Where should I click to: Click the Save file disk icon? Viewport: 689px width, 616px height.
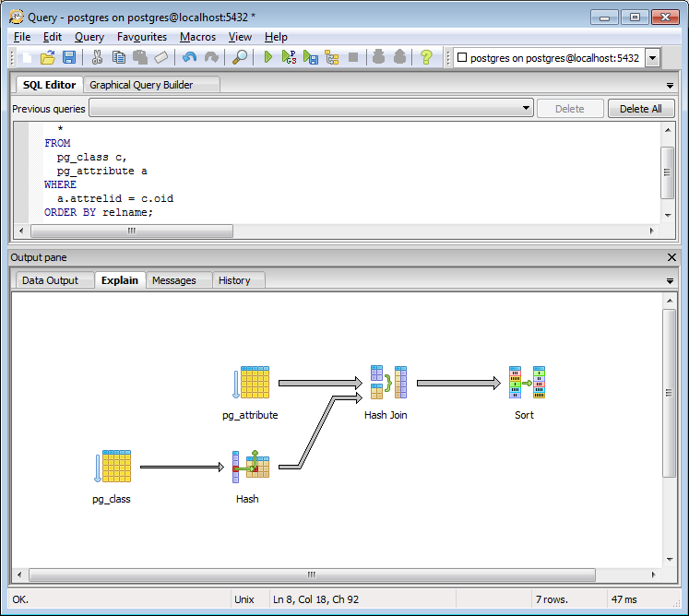69,57
